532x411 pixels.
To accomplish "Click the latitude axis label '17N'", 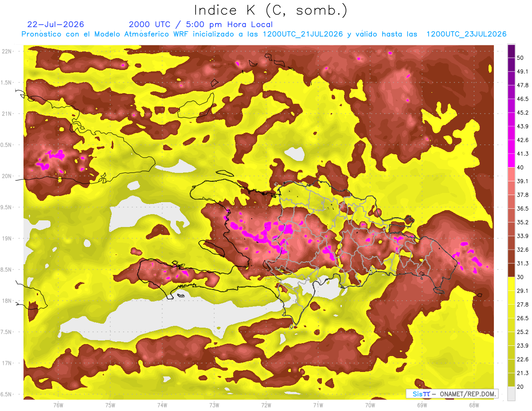I will [x=8, y=363].
